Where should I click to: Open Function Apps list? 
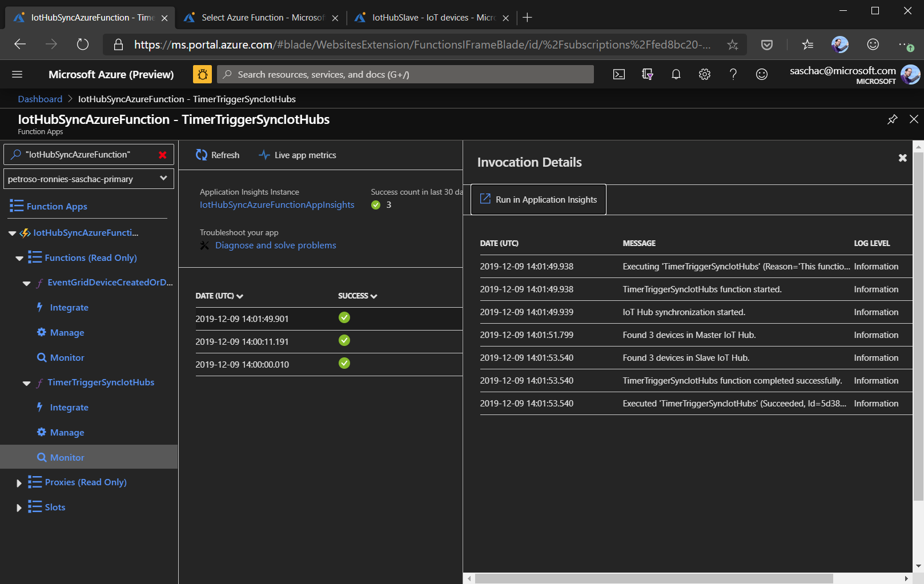tap(57, 207)
